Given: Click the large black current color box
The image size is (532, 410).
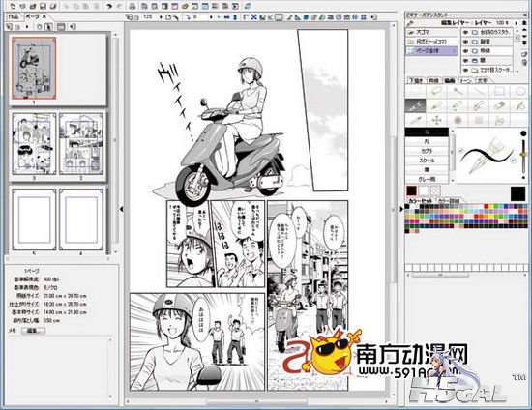Looking at the screenshot, I should [517, 193].
